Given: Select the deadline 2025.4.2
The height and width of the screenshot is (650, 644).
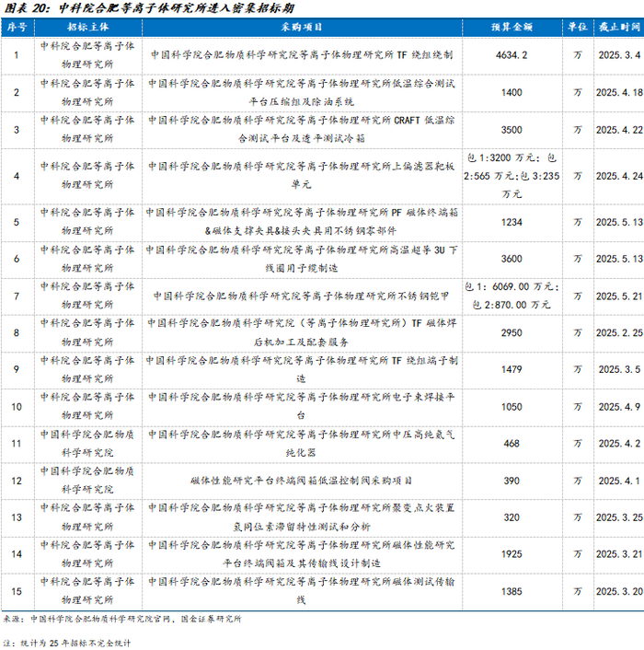Looking at the screenshot, I should 619,444.
